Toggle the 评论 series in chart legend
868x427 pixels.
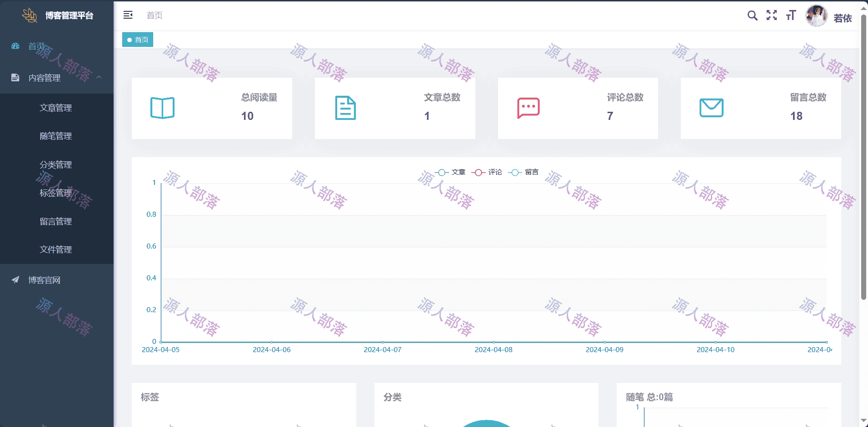click(x=487, y=172)
